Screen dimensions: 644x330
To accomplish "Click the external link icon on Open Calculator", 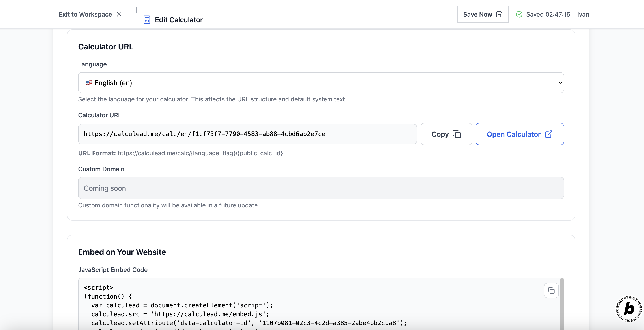I will pos(549,134).
